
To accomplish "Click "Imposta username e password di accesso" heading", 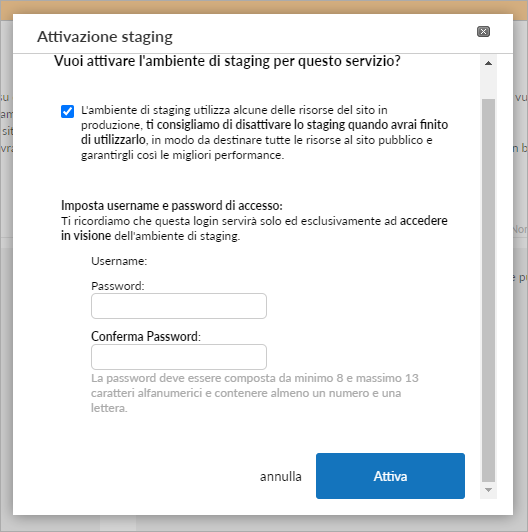I will click(172, 206).
